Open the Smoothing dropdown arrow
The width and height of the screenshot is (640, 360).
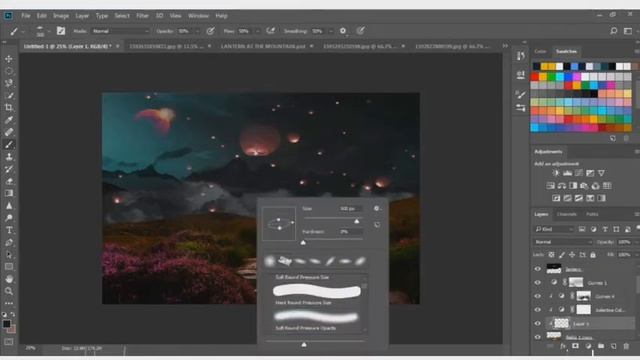pos(331,31)
